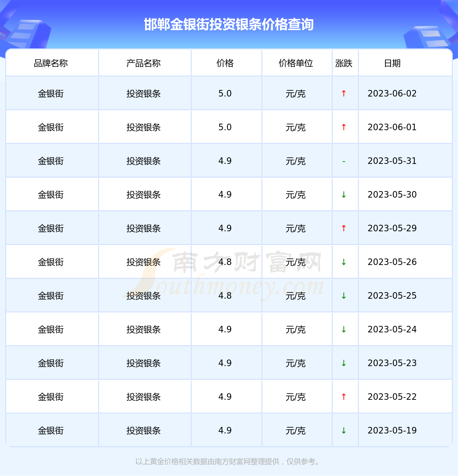
Task: Click price 4.9 in the 2023-05-24 row
Action: pos(225,329)
